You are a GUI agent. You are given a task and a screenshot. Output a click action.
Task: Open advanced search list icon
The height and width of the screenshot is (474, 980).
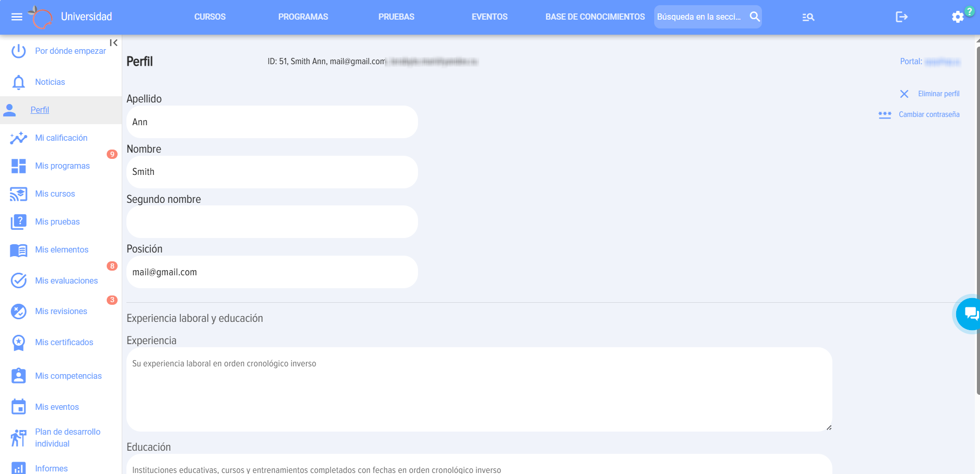tap(808, 17)
